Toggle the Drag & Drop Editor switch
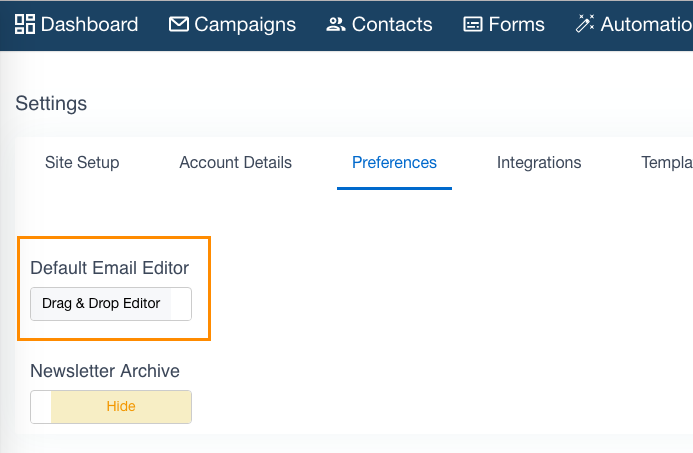 point(111,304)
